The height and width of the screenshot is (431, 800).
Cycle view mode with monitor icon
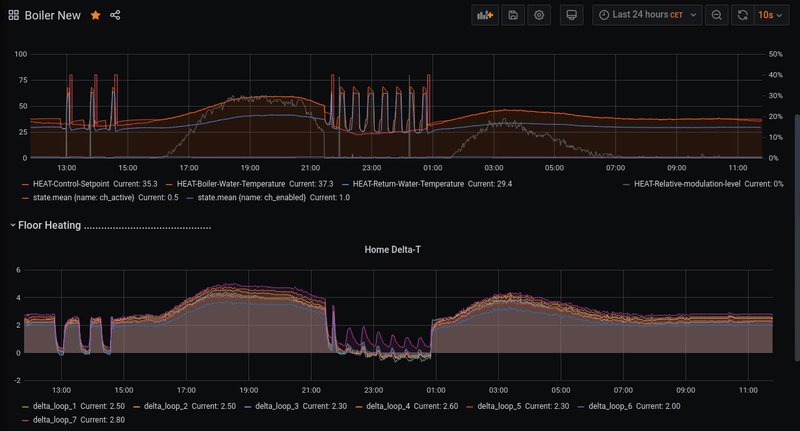coord(571,15)
